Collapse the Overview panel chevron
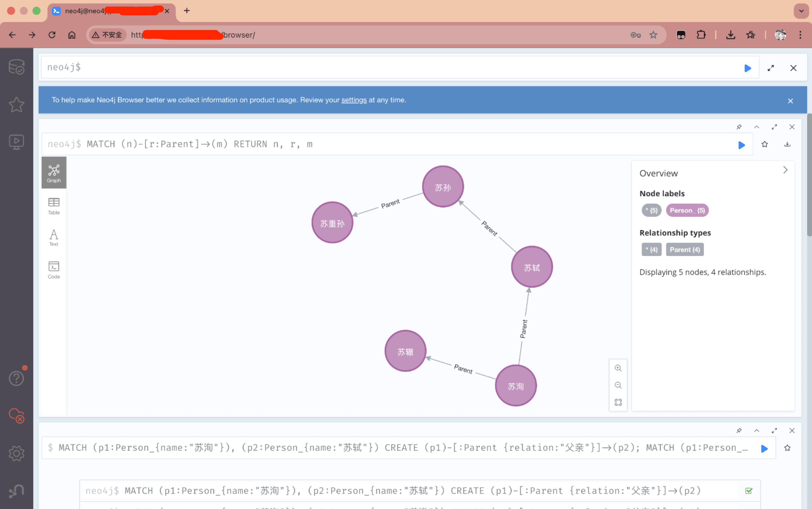The height and width of the screenshot is (509, 812). point(785,170)
